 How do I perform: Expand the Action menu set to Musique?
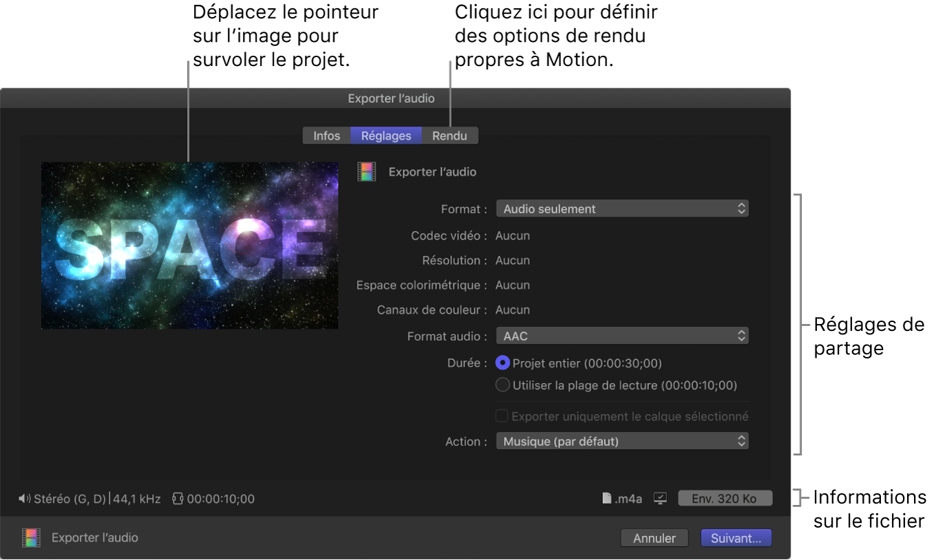[622, 440]
